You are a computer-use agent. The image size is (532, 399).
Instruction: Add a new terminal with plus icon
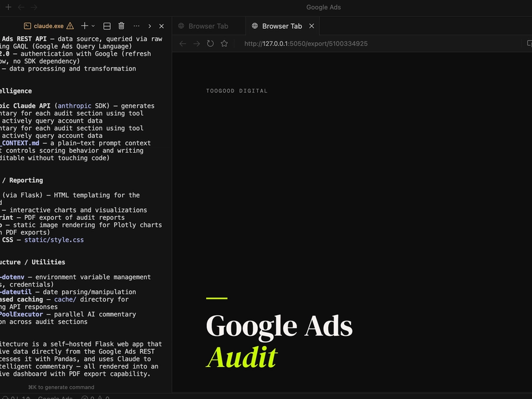click(84, 26)
